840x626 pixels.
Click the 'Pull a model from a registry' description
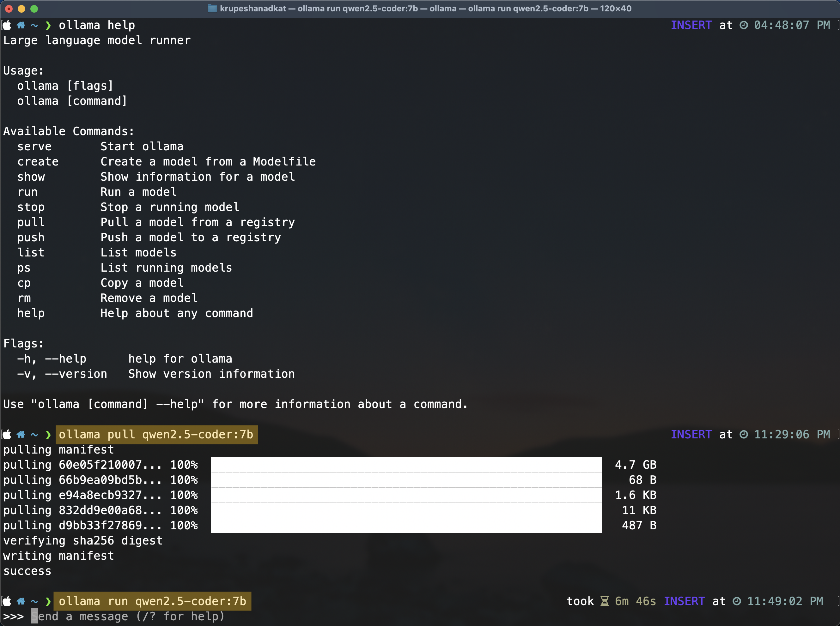point(198,222)
